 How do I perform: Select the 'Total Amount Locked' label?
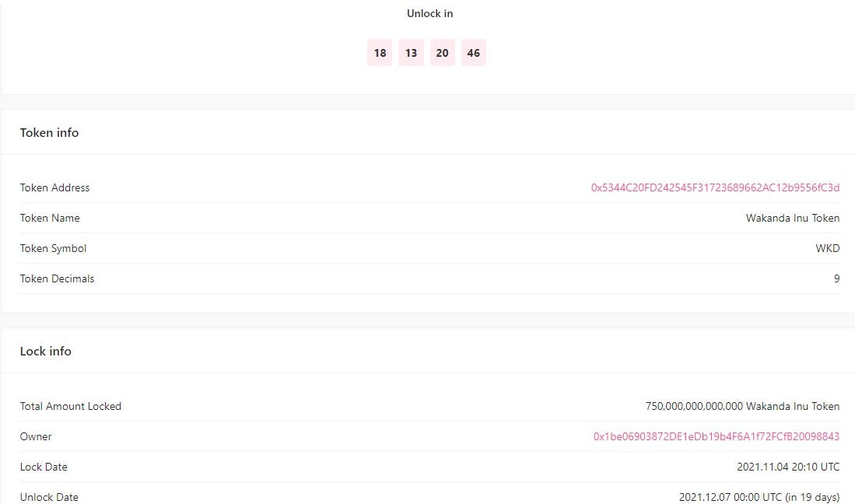pyautogui.click(x=70, y=406)
